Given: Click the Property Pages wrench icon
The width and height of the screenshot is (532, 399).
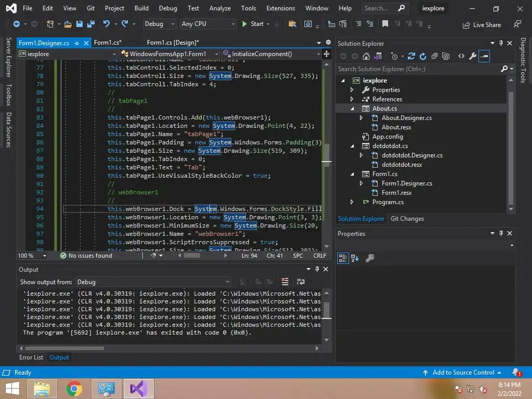Looking at the screenshot, I should point(370,258).
